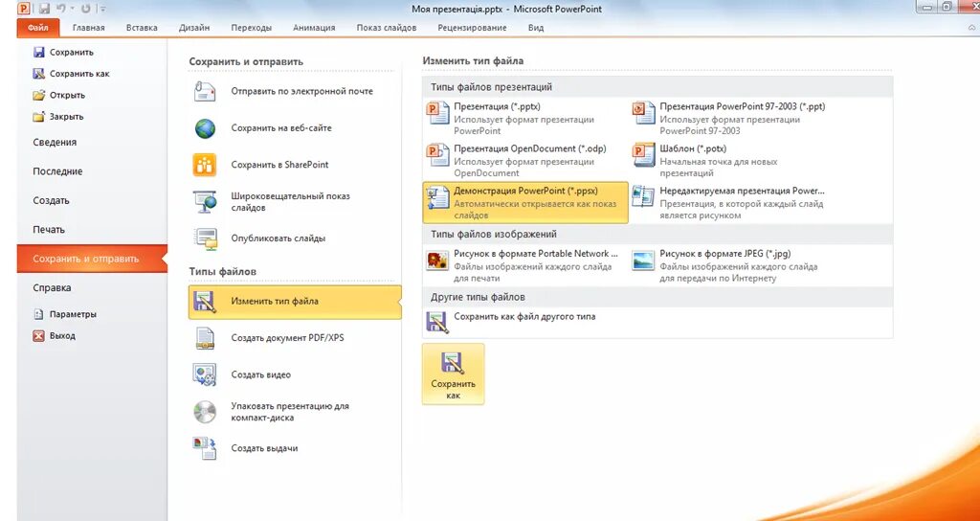Screen dimensions: 980x521
Task: Switch to the Анимация ribbon tab
Action: pos(314,28)
